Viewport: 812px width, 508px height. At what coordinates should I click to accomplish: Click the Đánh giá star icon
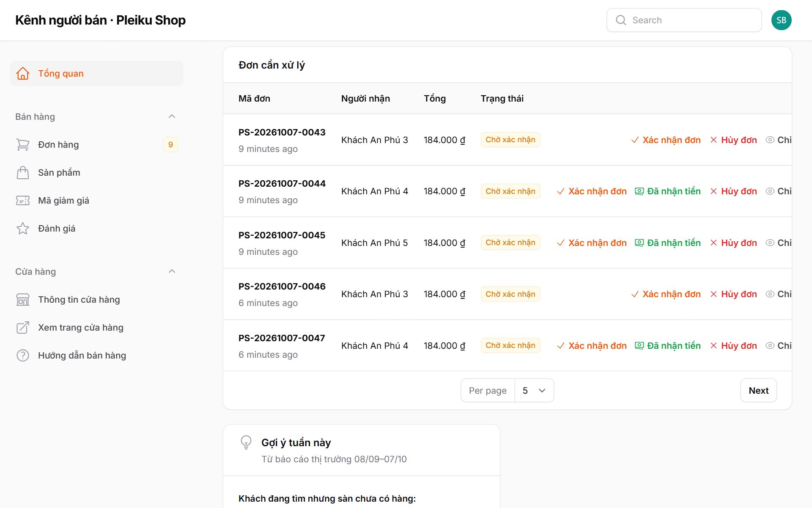coord(23,228)
